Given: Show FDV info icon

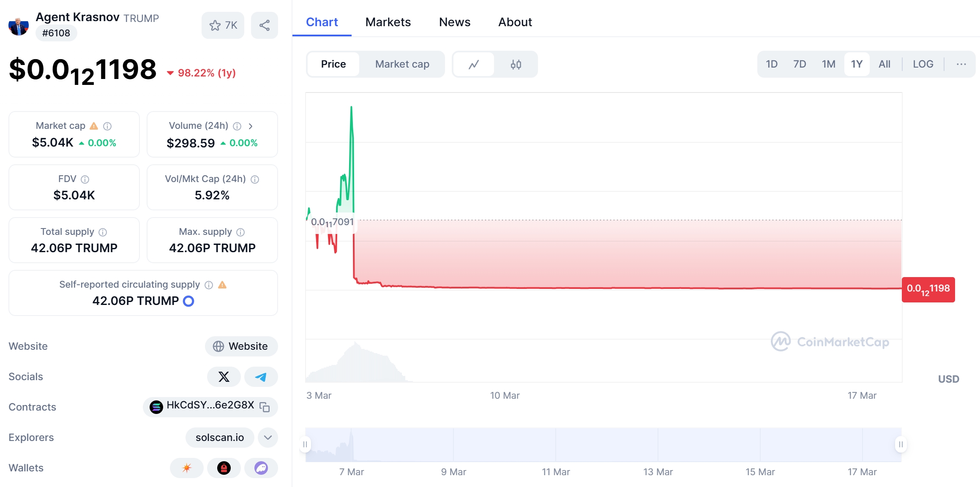Looking at the screenshot, I should [85, 179].
